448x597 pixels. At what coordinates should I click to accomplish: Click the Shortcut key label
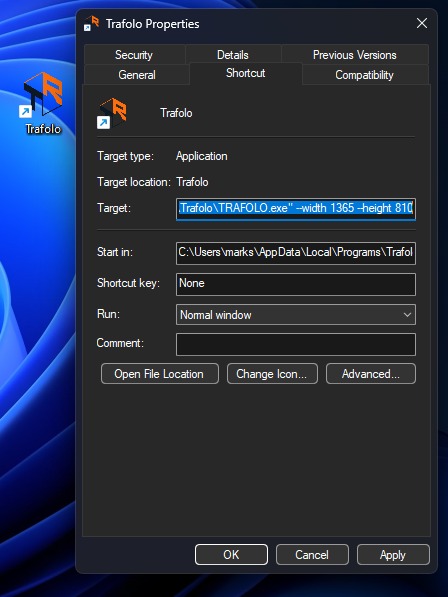point(128,283)
